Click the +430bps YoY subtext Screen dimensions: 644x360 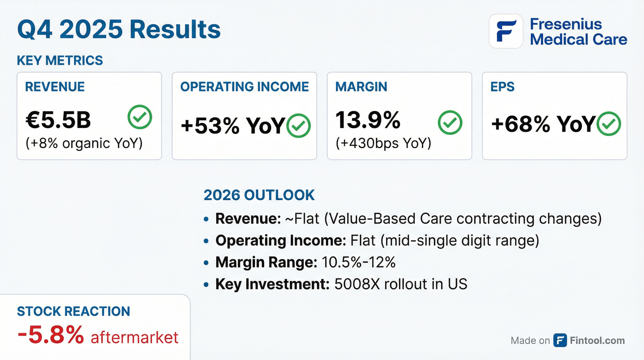click(x=383, y=143)
